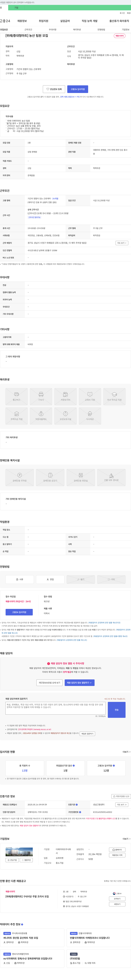Click the 직원대출제도 icon
The width and height of the screenshot is (131, 980).
coord(41,416)
